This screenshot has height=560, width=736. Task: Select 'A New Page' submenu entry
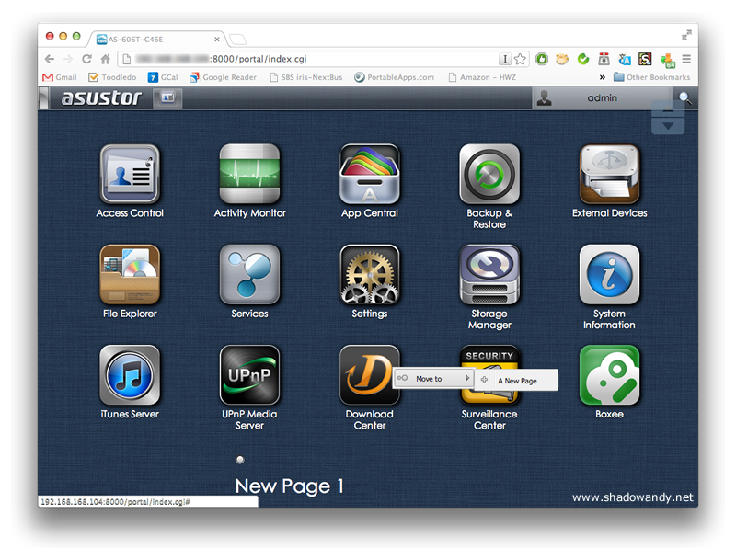(517, 381)
